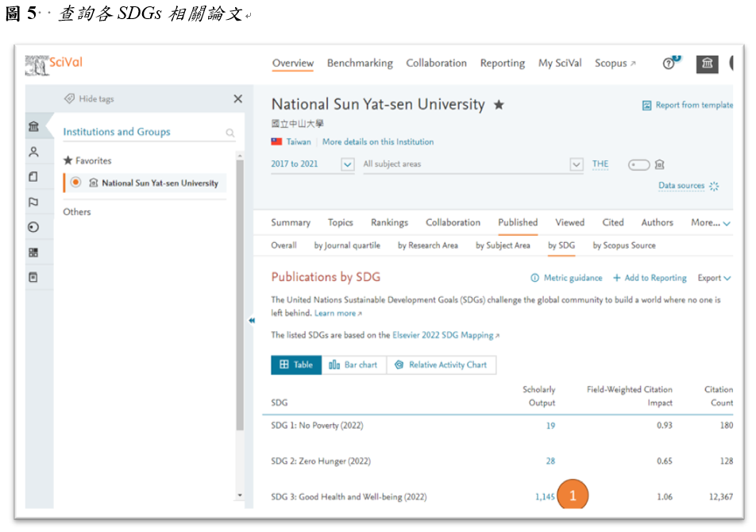Open SDG 2 scholarly output 28

[x=550, y=461]
